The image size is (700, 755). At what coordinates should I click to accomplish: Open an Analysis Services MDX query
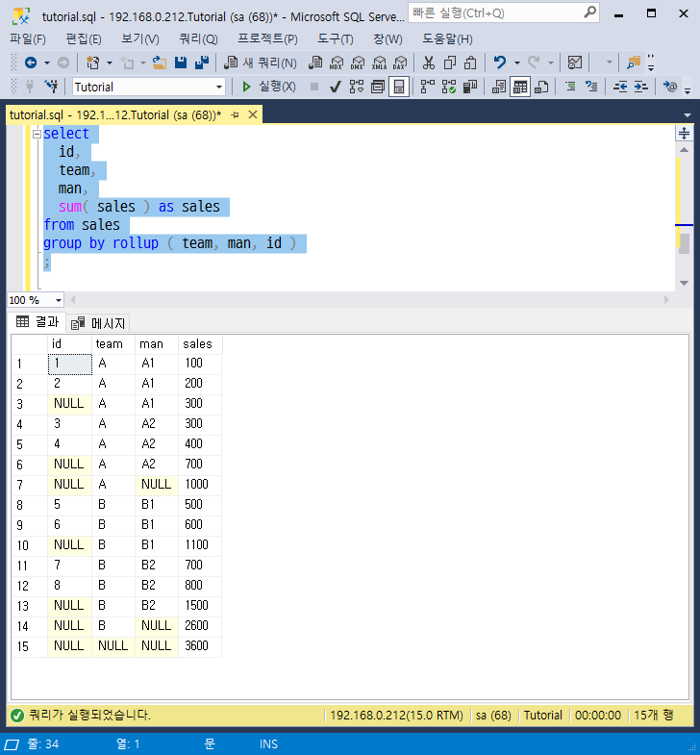(x=337, y=63)
